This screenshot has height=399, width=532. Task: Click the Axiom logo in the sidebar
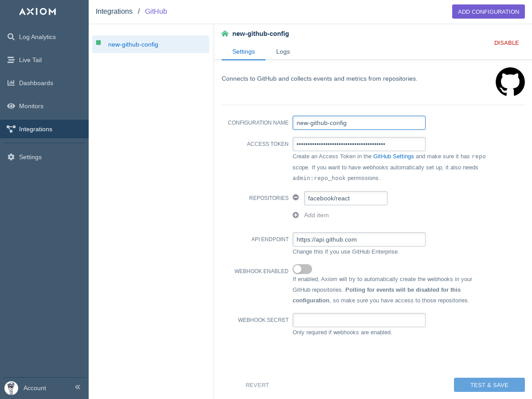tap(38, 12)
